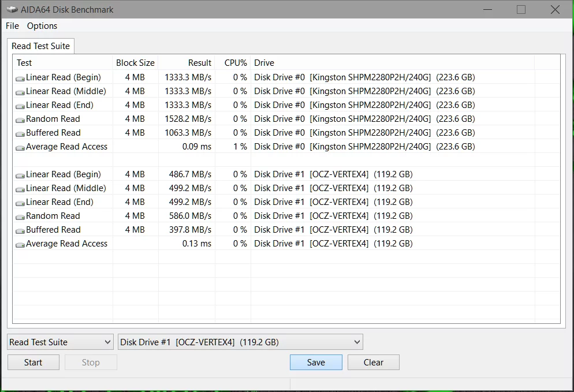The image size is (574, 392).
Task: Open the Read Test Suite dropdown
Action: click(61, 342)
